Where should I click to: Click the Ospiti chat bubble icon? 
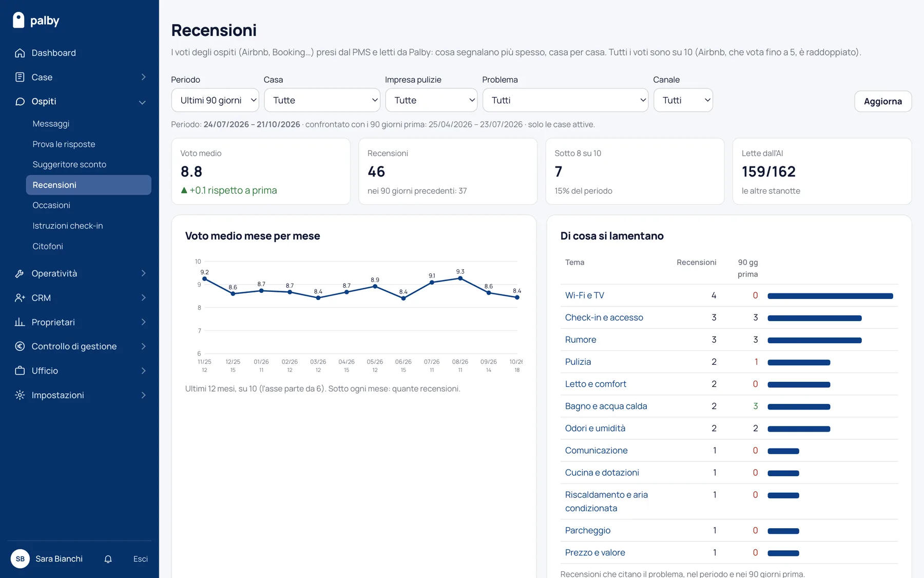[x=20, y=101]
